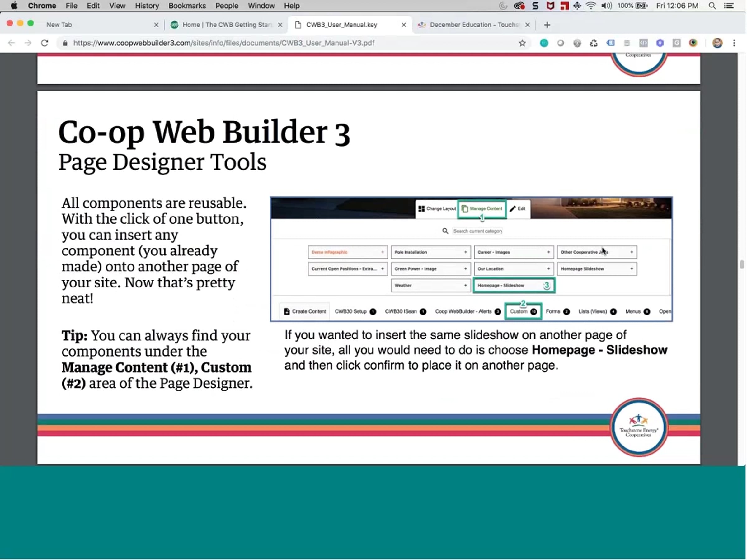Click the Homepage - Slideshow highlighted component box

tap(514, 286)
